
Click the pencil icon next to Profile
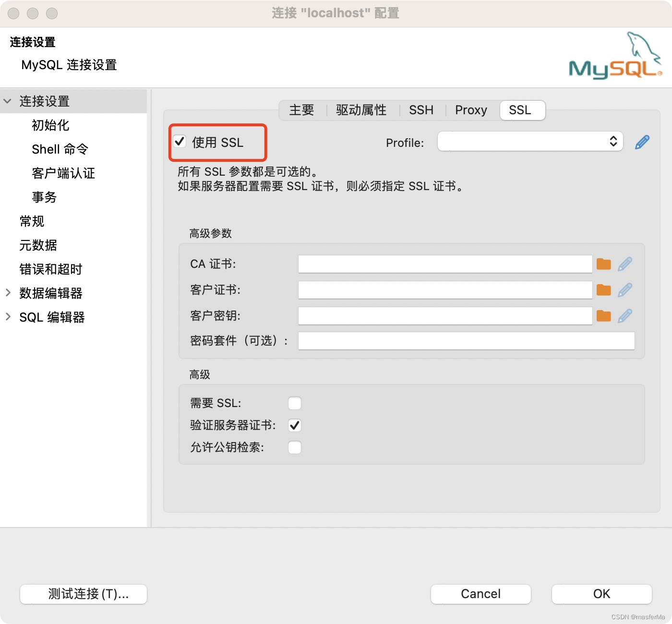641,142
